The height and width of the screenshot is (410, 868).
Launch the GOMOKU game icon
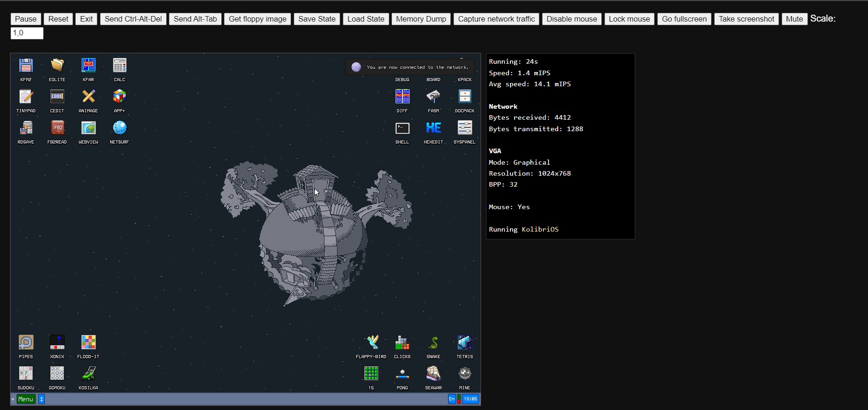(57, 374)
